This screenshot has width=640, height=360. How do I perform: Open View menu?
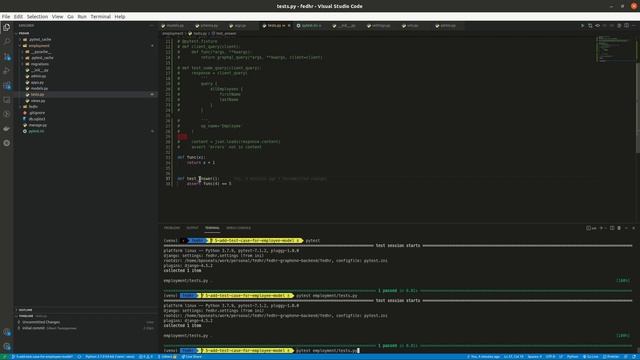58,17
